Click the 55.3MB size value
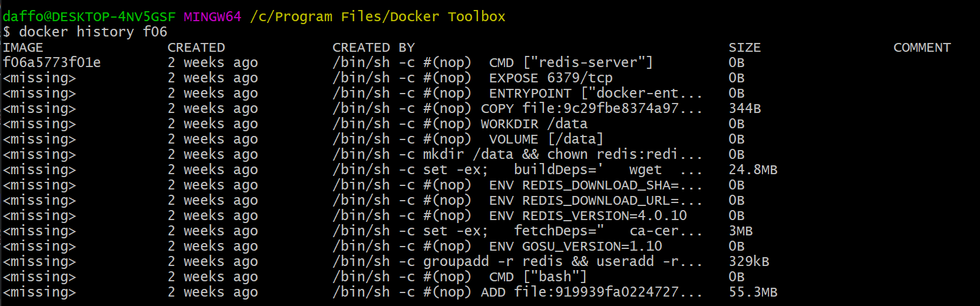Viewport: 980px width, 306px height. pyautogui.click(x=753, y=292)
